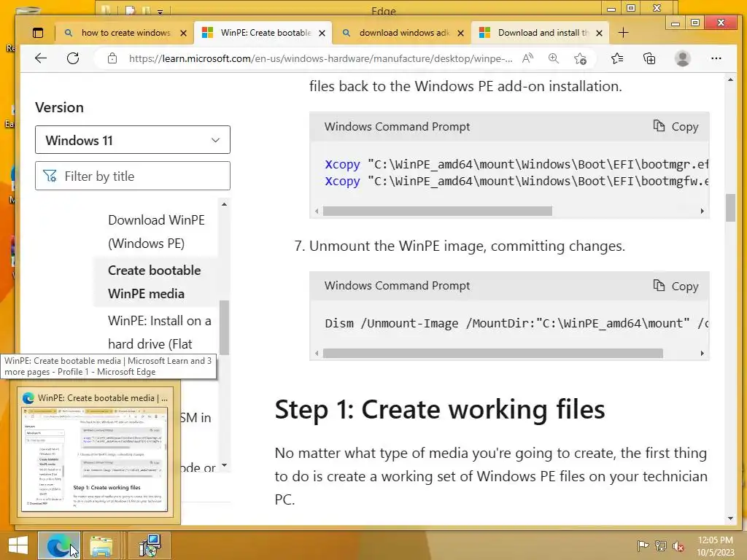The image size is (747, 560).
Task: Click the page vertical scrollbar thumb
Action: [730, 208]
